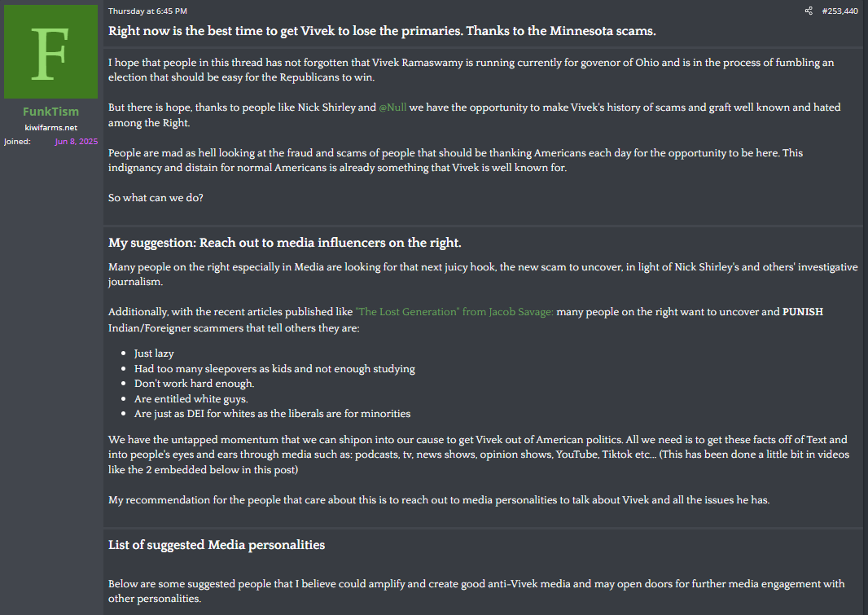Visit the FunkTism user profile name

coord(51,112)
